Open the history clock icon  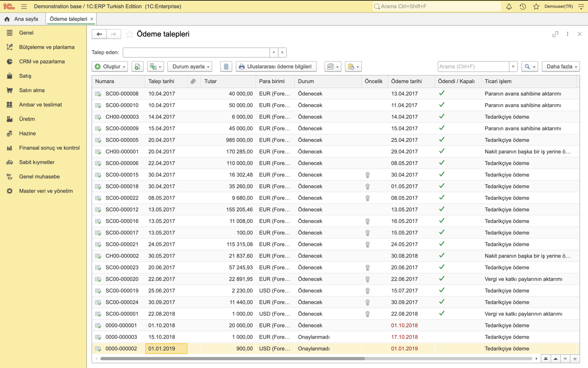tap(523, 6)
